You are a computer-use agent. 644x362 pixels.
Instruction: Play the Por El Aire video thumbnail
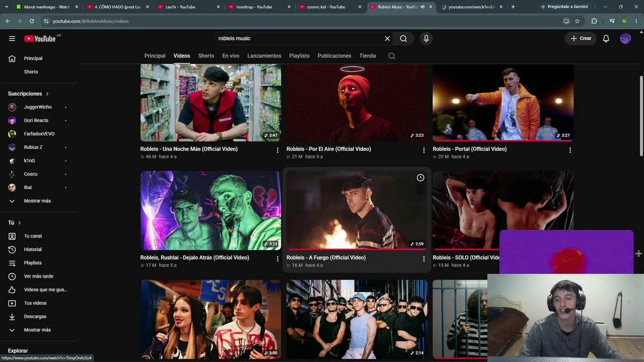357,102
